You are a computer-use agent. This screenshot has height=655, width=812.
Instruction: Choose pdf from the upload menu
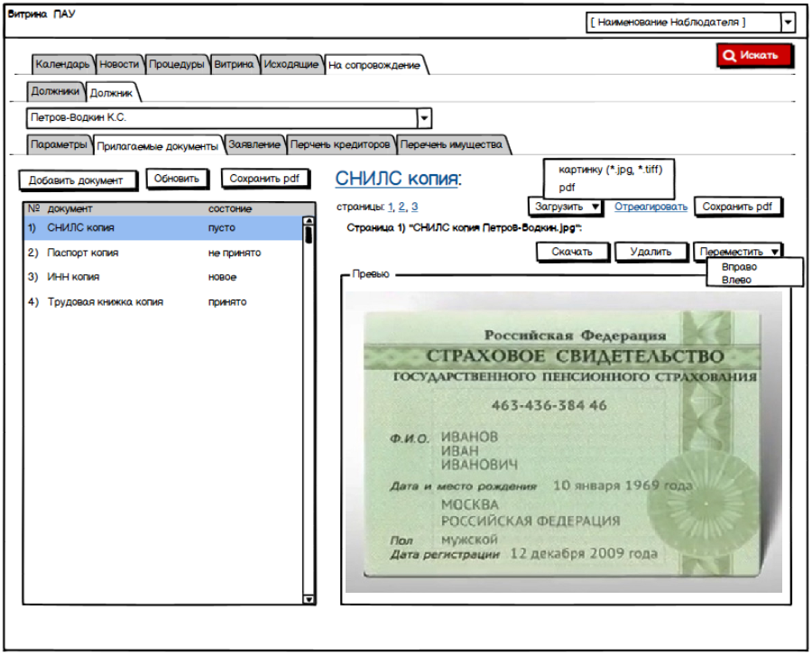(567, 188)
